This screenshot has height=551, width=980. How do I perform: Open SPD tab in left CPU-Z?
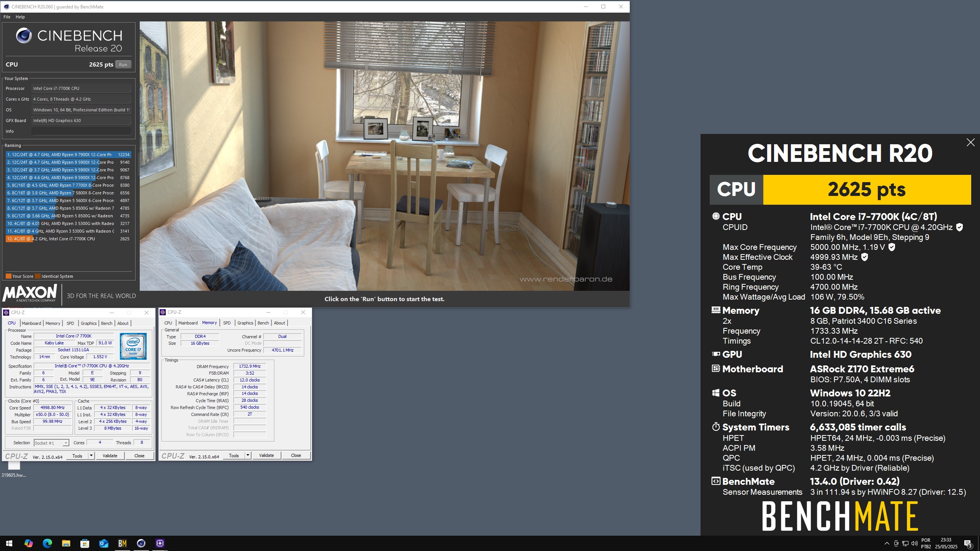(x=70, y=323)
